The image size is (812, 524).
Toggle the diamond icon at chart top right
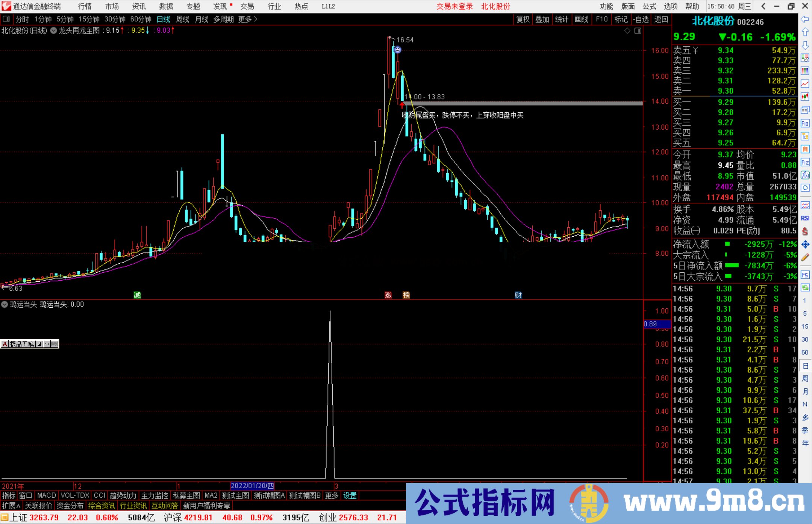627,31
